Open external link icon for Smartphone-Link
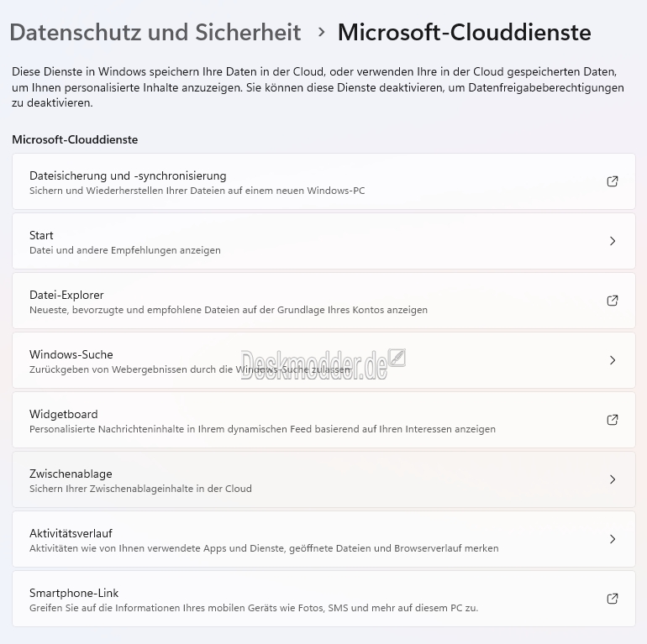The image size is (647, 644). (613, 599)
